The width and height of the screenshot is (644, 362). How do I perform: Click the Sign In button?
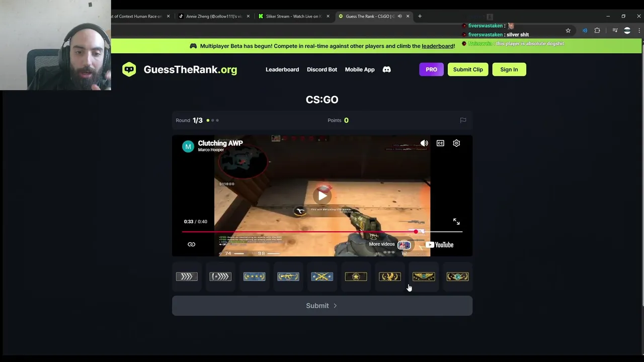(x=509, y=69)
